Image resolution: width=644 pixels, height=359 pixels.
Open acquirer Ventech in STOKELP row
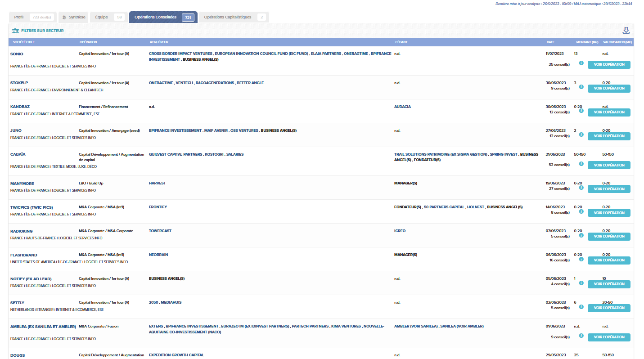click(185, 83)
